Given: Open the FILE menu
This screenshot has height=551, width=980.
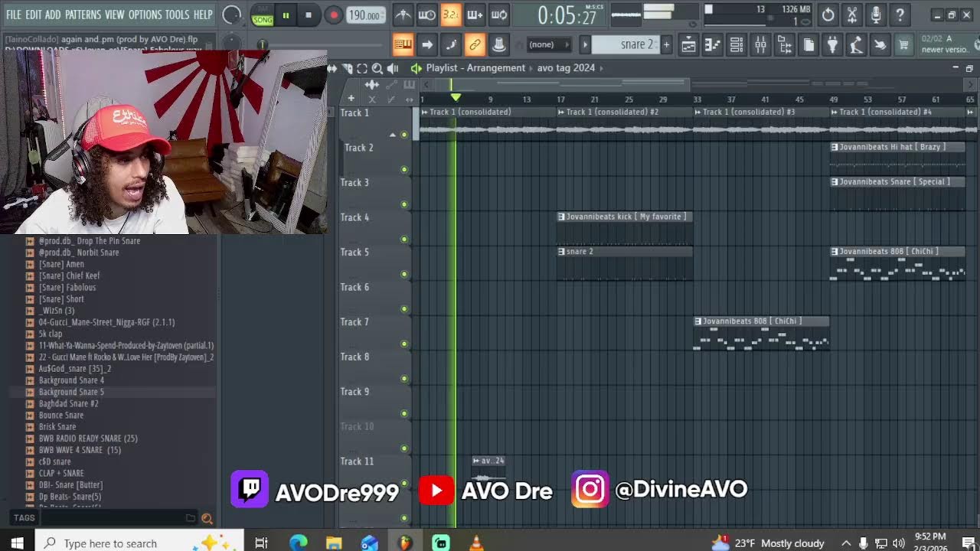Looking at the screenshot, I should click(x=14, y=15).
